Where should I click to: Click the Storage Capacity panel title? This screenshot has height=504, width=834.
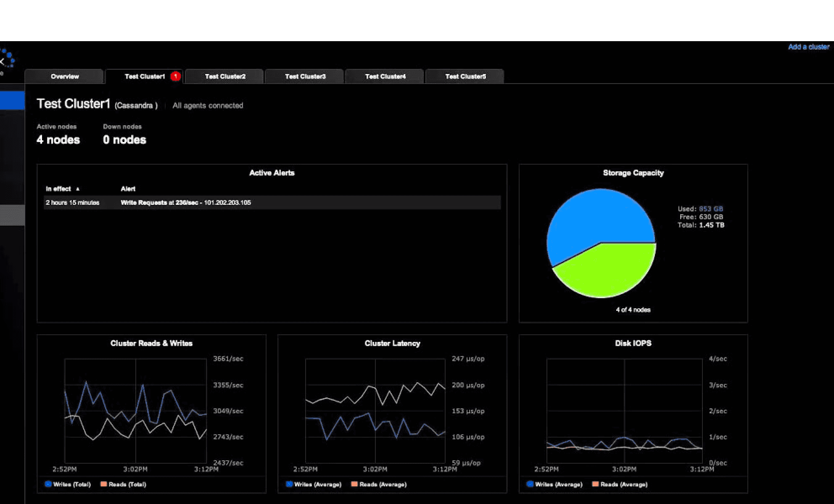click(633, 173)
